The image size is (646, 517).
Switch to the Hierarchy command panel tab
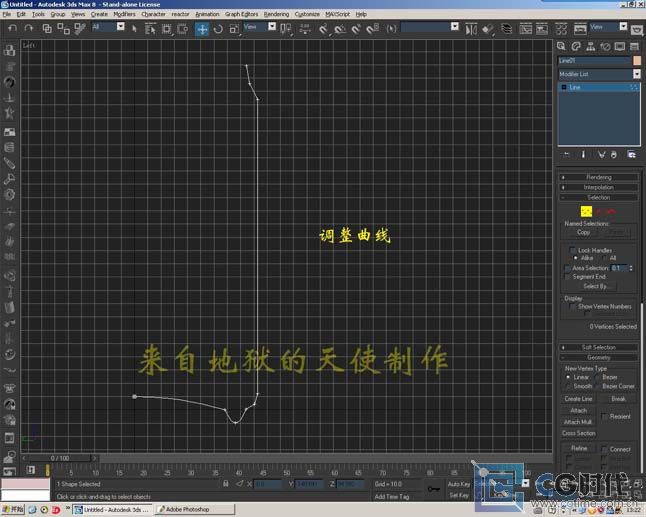(590, 46)
